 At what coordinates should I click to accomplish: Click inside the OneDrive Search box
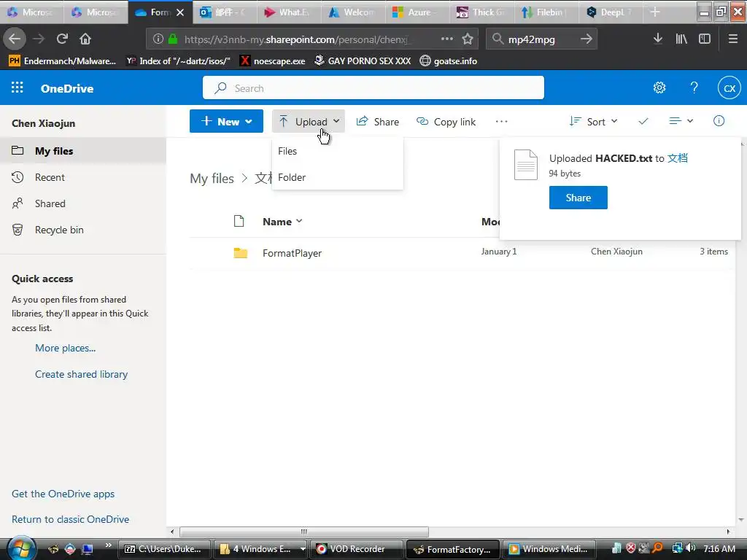click(373, 88)
